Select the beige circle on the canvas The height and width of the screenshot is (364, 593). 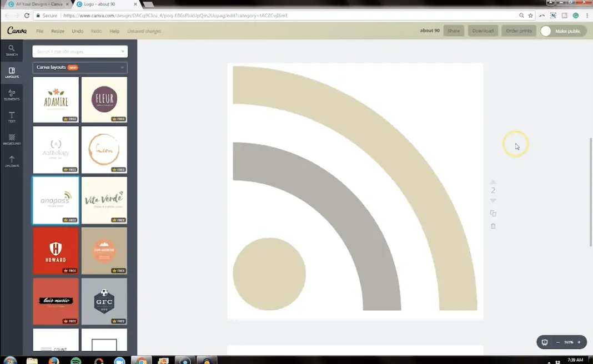tap(269, 274)
